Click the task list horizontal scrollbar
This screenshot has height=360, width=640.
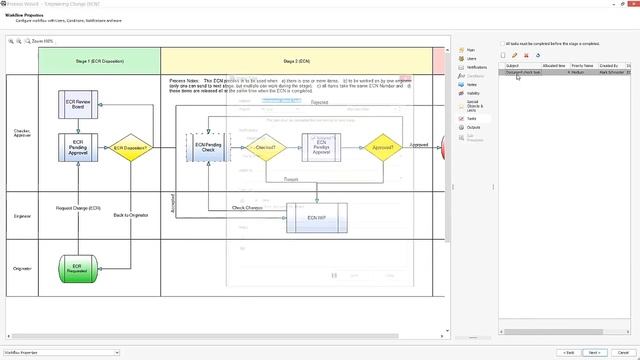tap(553, 332)
